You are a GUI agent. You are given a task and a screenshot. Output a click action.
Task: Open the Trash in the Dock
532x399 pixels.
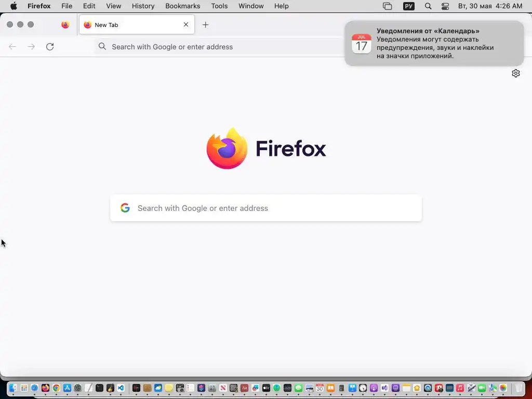[x=518, y=388]
